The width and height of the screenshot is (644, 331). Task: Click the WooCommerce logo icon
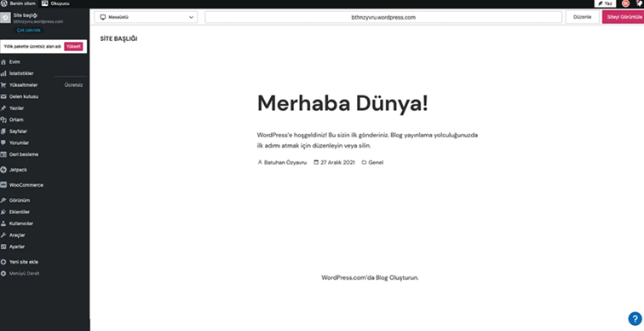click(x=3, y=185)
